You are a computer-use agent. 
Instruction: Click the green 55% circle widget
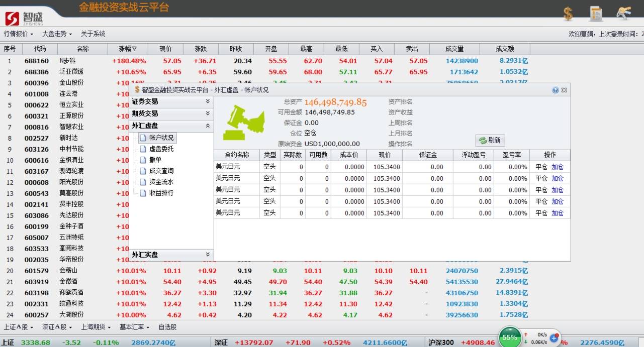click(509, 337)
